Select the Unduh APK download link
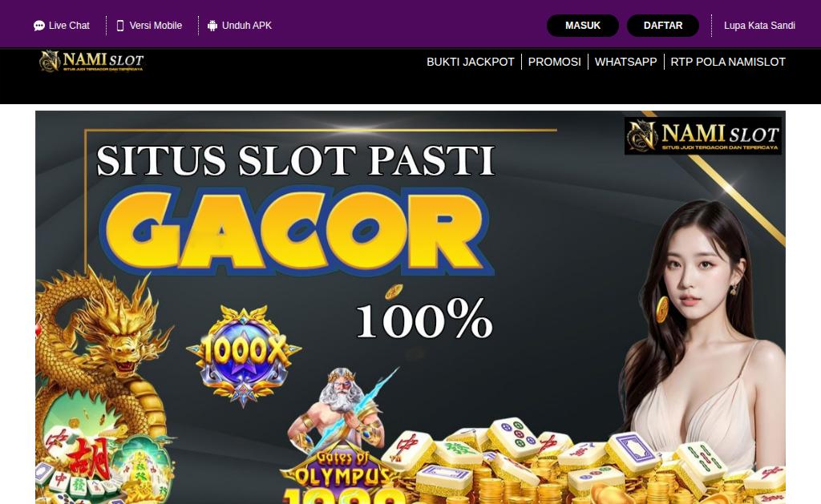This screenshot has width=821, height=504. coord(247,26)
